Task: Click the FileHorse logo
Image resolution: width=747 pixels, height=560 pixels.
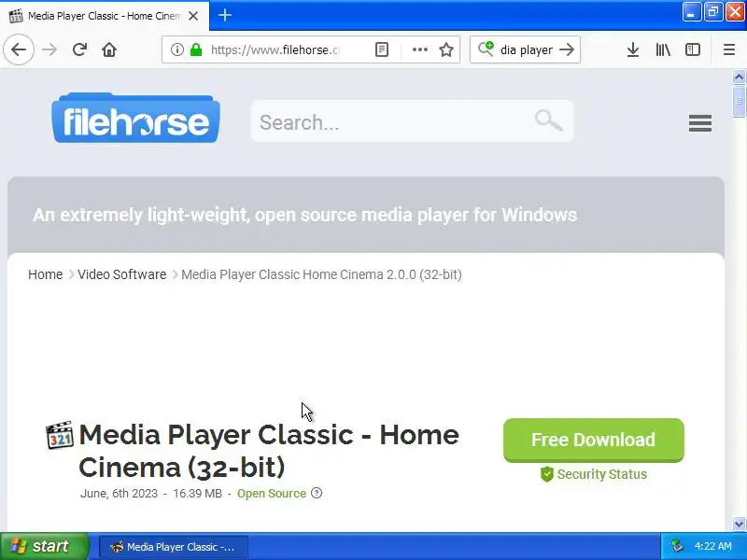Action: point(135,119)
